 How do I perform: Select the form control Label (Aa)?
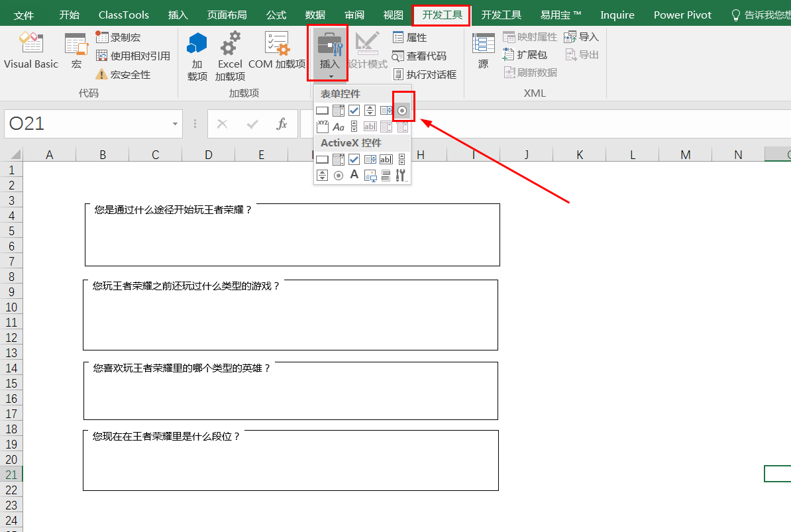(338, 127)
